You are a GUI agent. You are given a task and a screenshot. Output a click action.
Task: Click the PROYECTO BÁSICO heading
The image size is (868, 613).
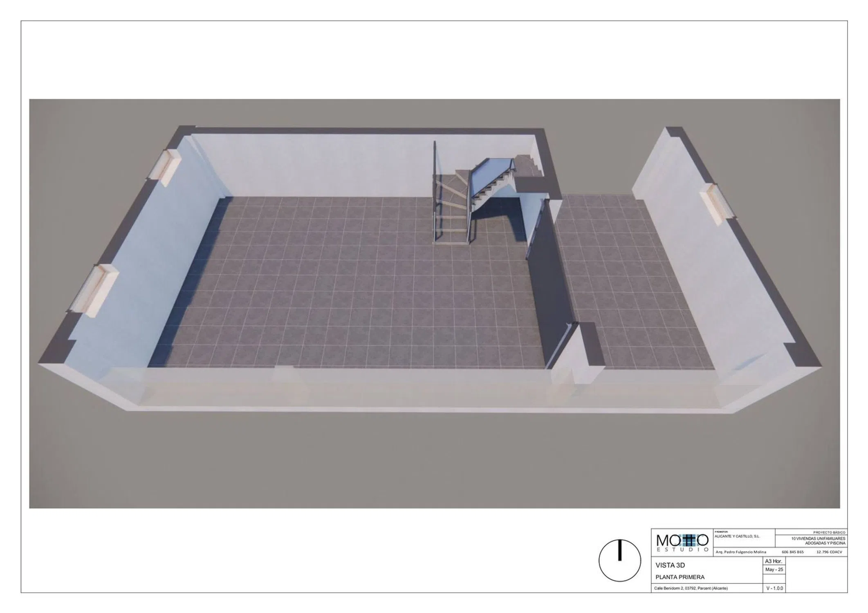coord(829,533)
